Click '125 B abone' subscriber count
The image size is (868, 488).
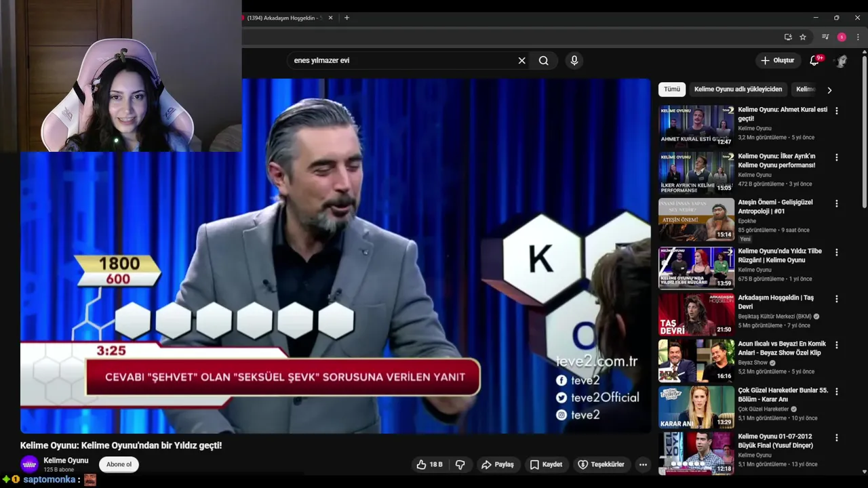pos(59,470)
